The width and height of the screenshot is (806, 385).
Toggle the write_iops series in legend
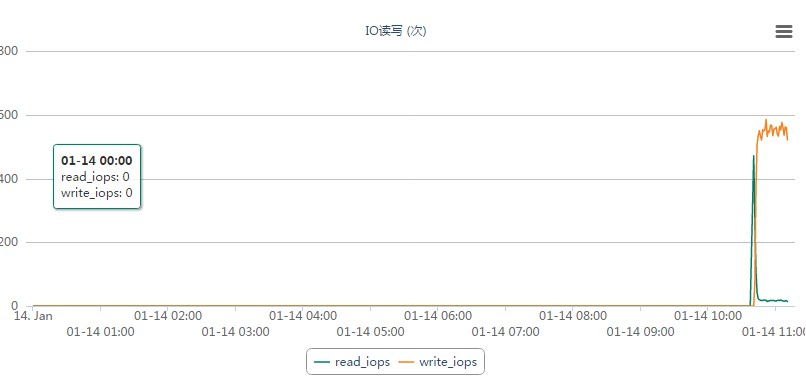coord(438,362)
